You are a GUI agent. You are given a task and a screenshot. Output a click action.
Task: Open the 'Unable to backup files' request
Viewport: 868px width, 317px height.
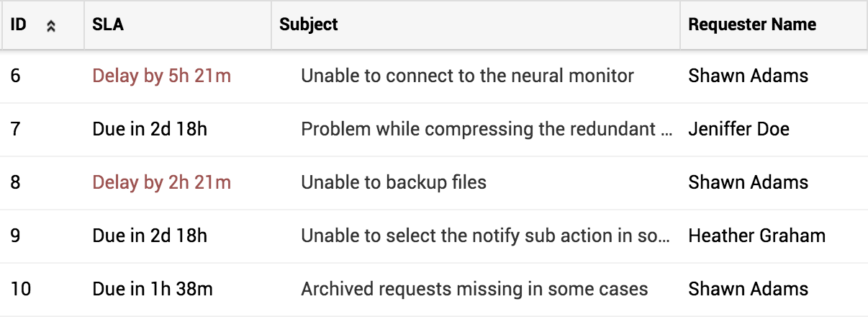394,183
